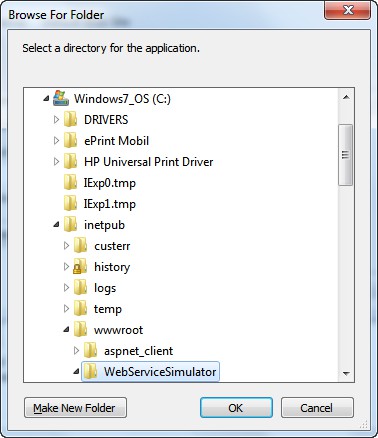Click the DRIVERS folder icon
Screen dimensions: 378x438
tap(71, 120)
